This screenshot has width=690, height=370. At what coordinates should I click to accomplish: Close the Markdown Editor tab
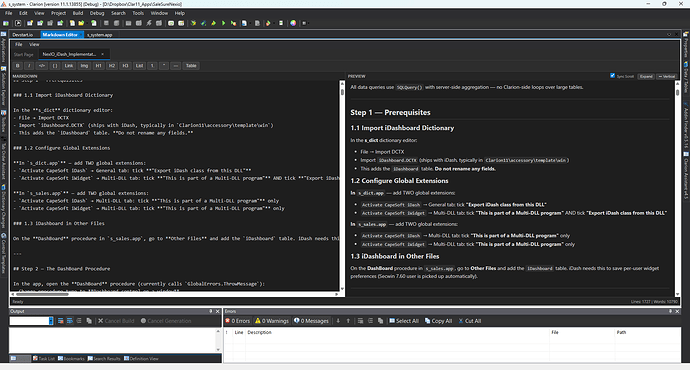click(x=81, y=35)
